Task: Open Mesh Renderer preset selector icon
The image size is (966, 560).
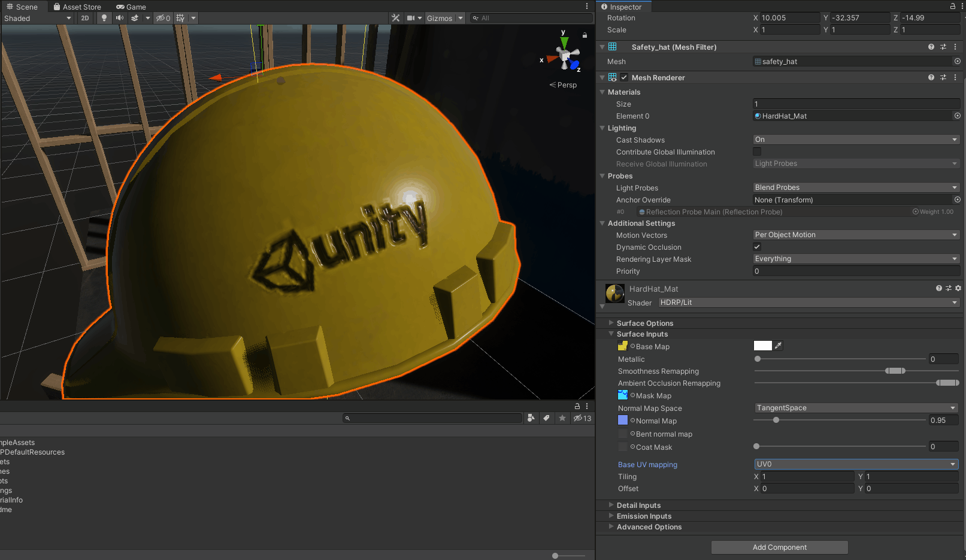Action: [943, 77]
